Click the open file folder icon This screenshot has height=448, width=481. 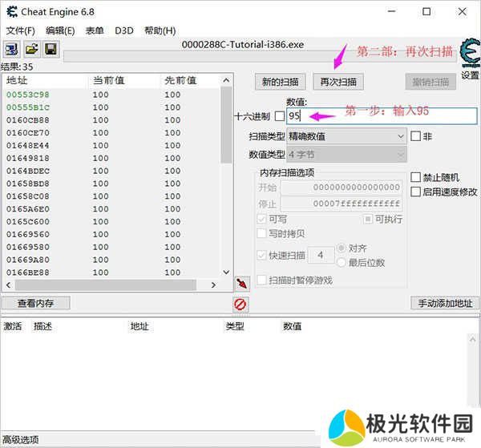click(31, 49)
